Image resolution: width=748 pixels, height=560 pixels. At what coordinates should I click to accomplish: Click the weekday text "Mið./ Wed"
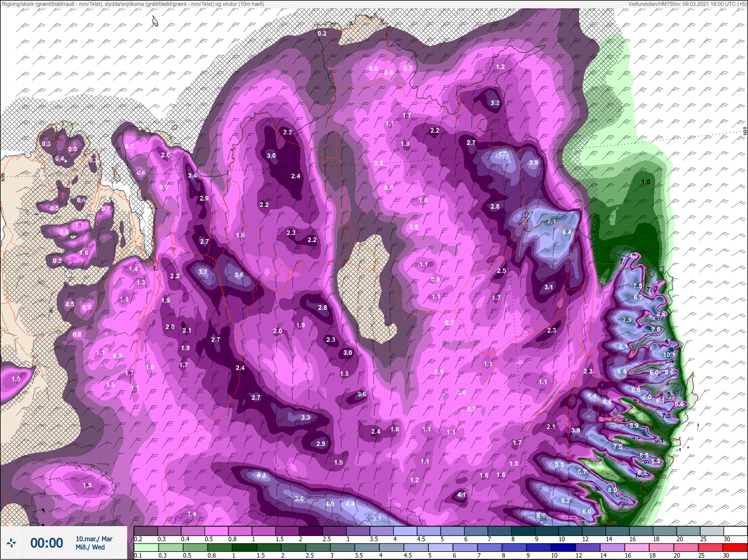(91, 547)
